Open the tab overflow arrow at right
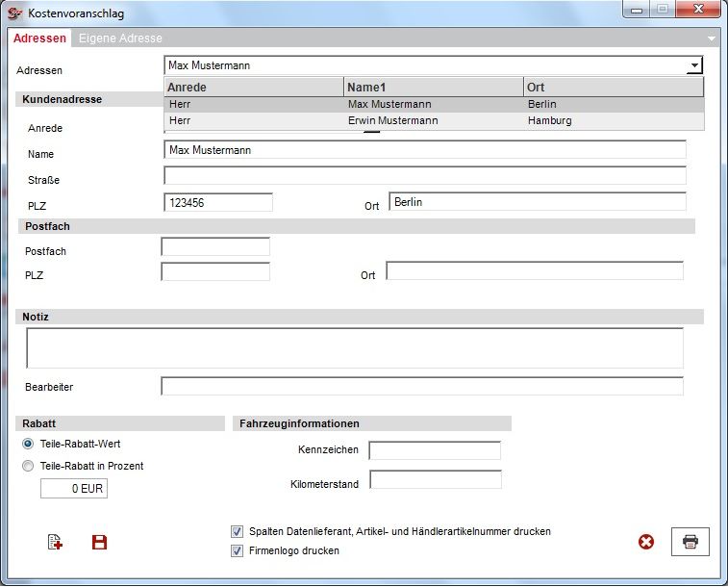728x587 pixels. 712,38
